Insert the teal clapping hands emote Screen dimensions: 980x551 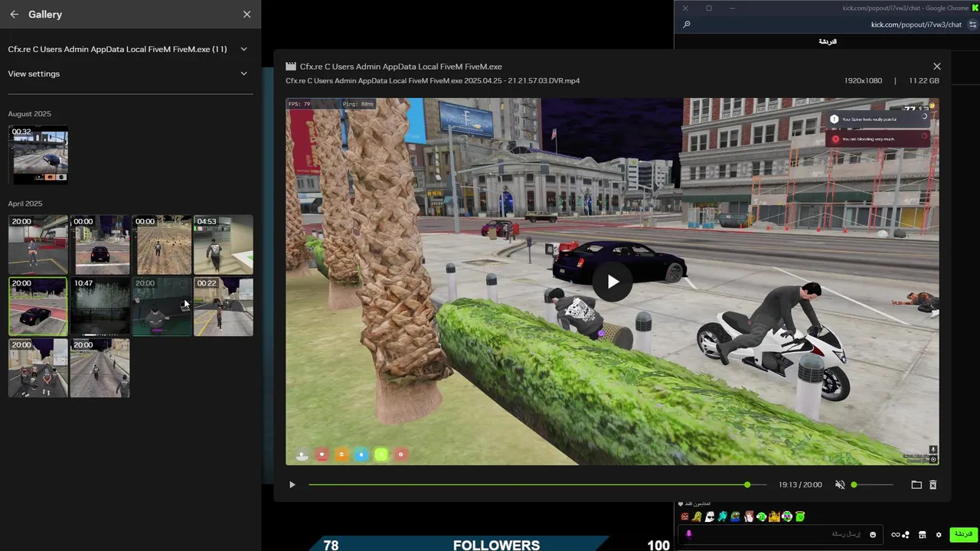[x=723, y=517]
